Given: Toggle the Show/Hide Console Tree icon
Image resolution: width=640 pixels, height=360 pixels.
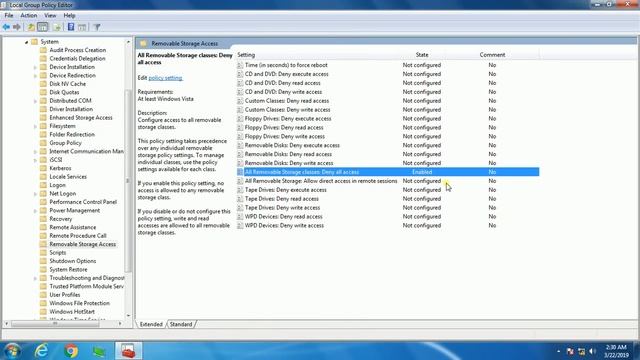Looking at the screenshot, I should (x=42, y=27).
